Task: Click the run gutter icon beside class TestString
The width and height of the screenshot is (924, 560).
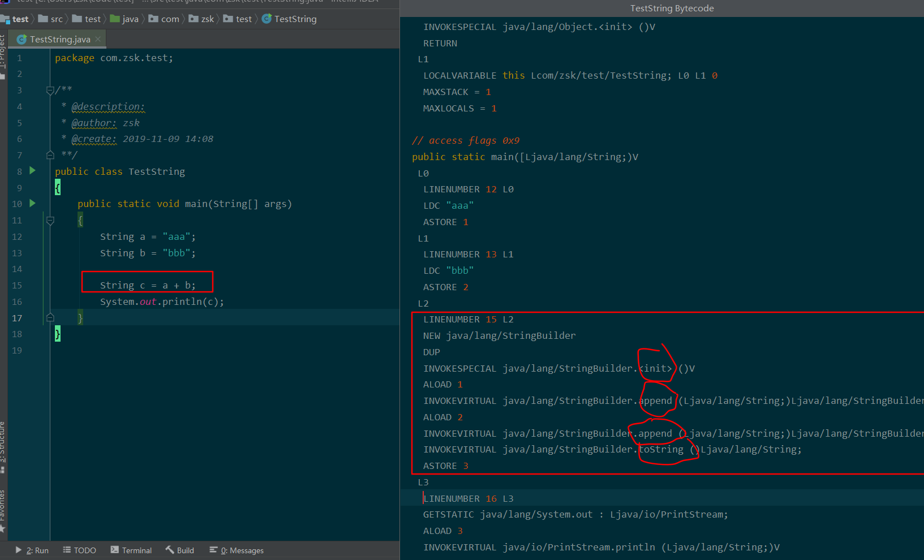Action: click(32, 171)
